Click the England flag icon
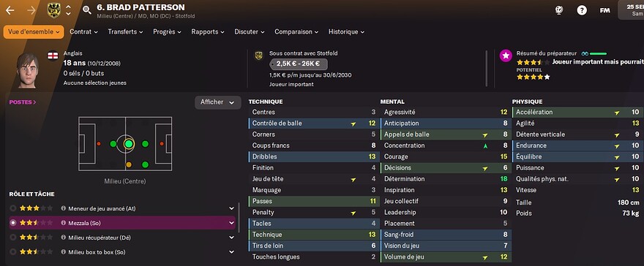Viewport: 644px width, 266px height. coord(53,56)
